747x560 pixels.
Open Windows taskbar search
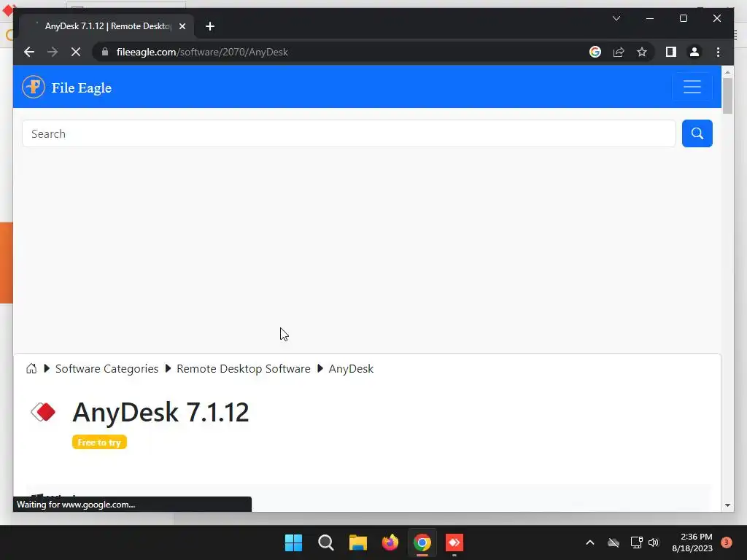326,542
